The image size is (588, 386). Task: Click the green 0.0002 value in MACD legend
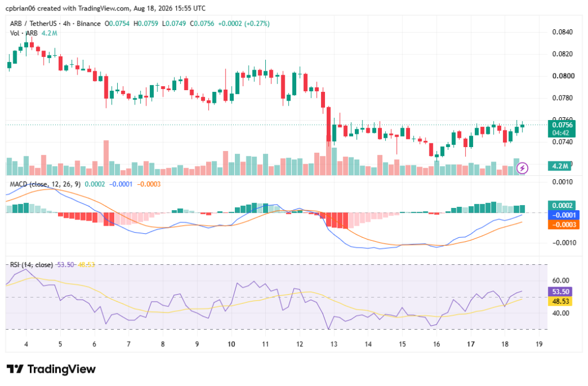pos(95,184)
